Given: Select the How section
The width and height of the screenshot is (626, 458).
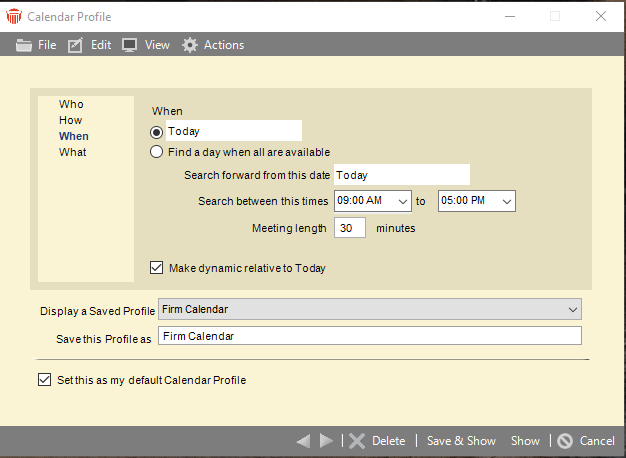Looking at the screenshot, I should pyautogui.click(x=71, y=120).
